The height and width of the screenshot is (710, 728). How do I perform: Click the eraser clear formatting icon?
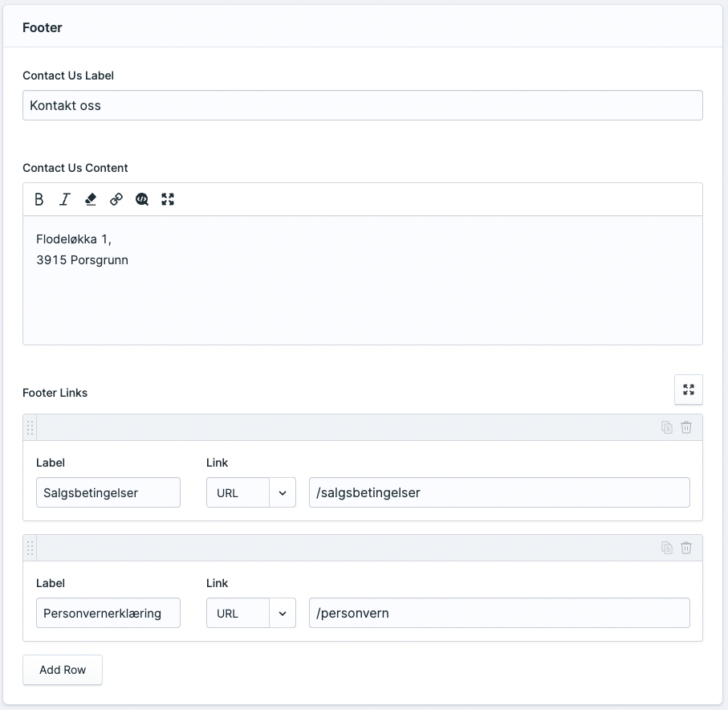coord(91,199)
